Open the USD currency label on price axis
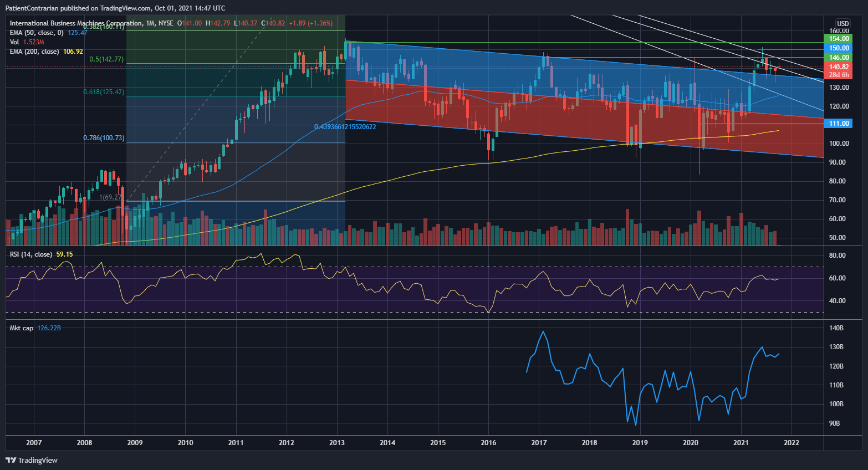Image resolution: width=868 pixels, height=470 pixels. [x=843, y=23]
